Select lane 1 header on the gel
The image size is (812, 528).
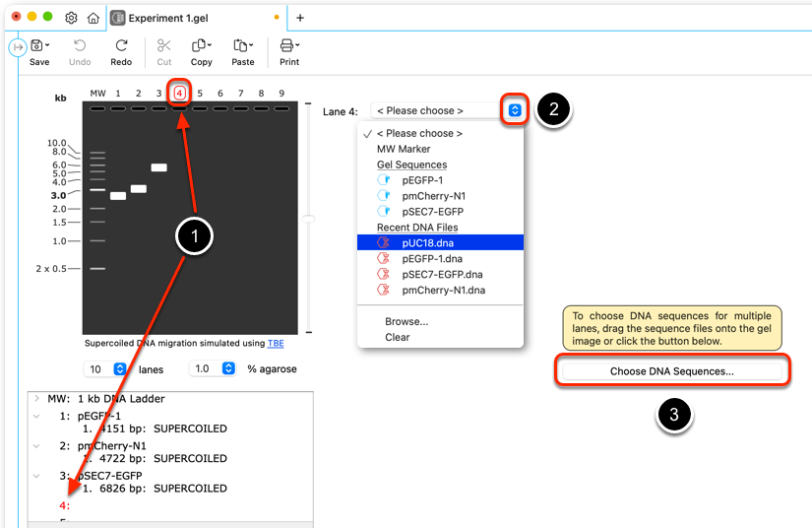[118, 94]
